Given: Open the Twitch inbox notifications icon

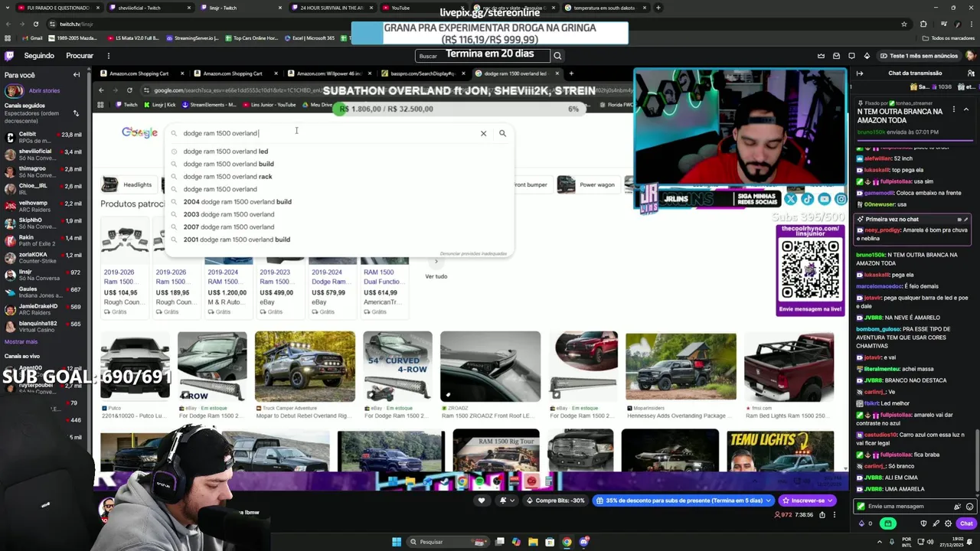Looking at the screenshot, I should pos(836,56).
